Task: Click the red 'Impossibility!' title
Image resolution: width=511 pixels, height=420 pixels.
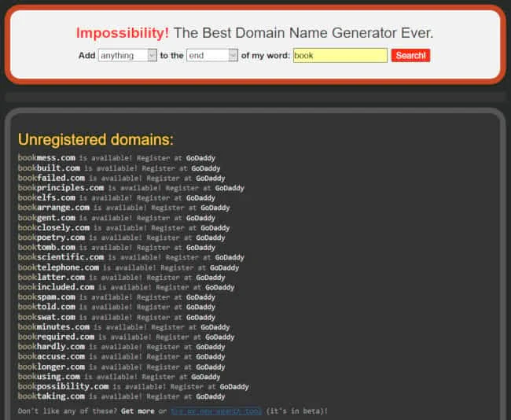Action: coord(122,33)
